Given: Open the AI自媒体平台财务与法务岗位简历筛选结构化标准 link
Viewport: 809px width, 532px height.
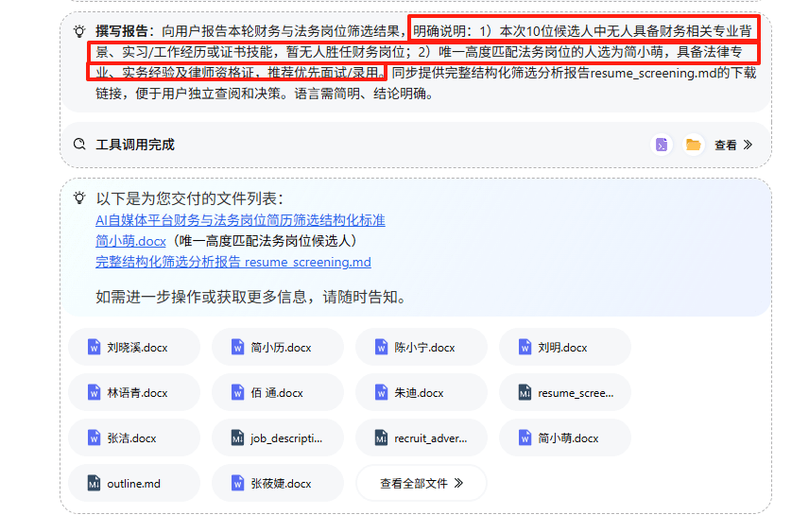Looking at the screenshot, I should (x=240, y=220).
